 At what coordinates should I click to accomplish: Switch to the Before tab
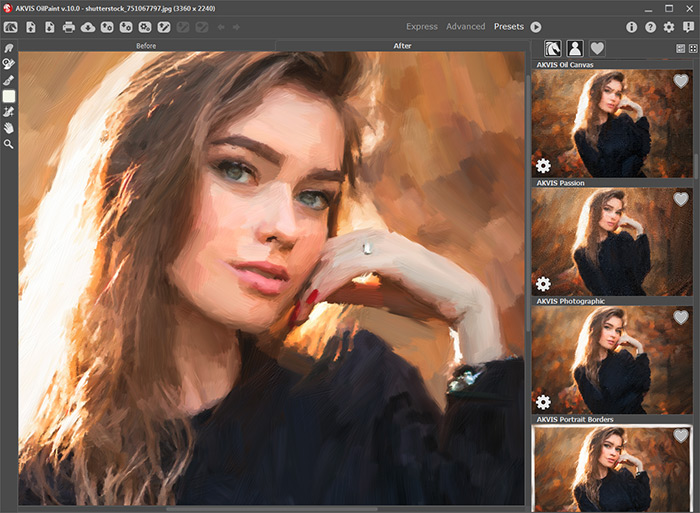146,46
